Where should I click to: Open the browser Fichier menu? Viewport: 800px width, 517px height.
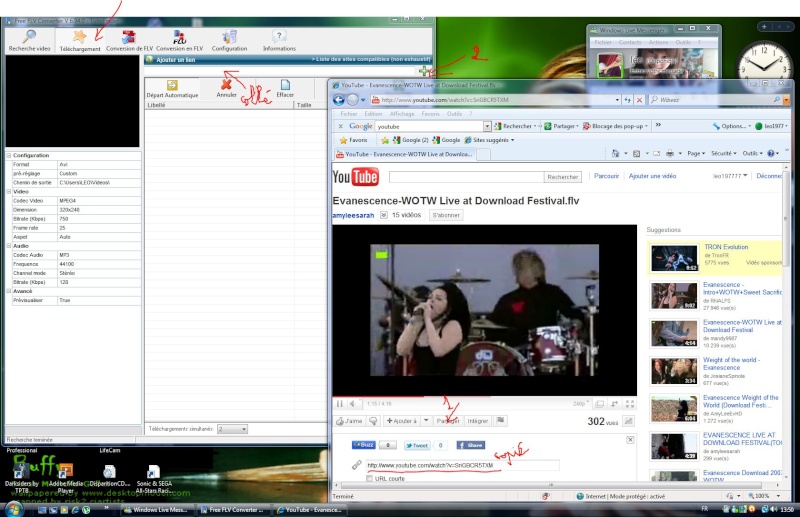coord(349,114)
